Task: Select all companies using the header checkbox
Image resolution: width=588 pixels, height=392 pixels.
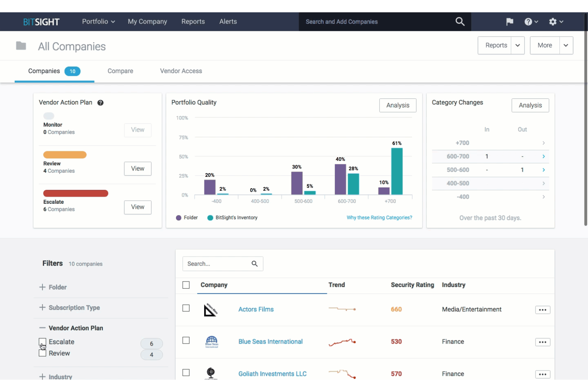Action: coord(186,284)
